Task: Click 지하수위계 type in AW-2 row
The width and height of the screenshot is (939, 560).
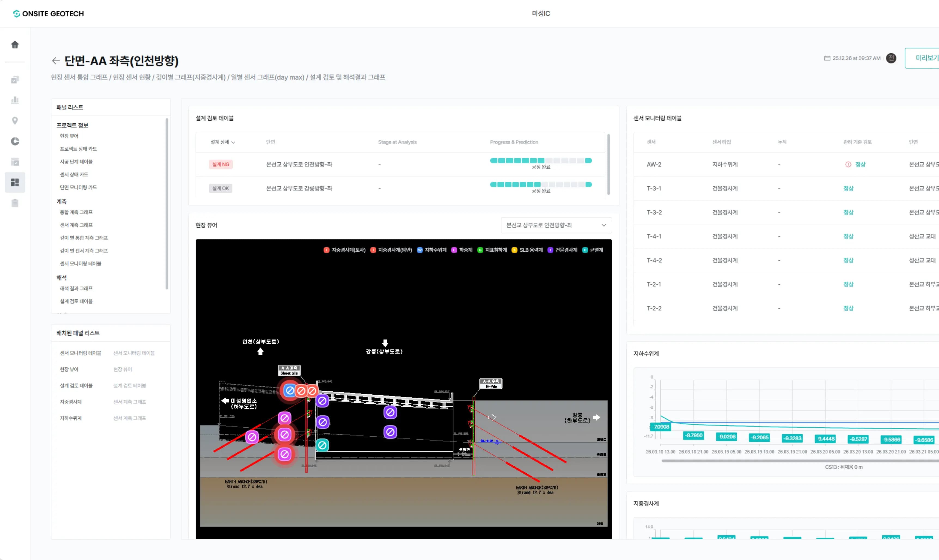Action: pyautogui.click(x=725, y=165)
